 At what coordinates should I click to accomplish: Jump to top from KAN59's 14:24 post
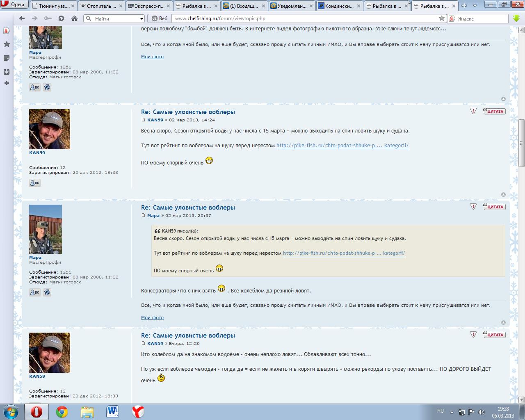point(503,194)
